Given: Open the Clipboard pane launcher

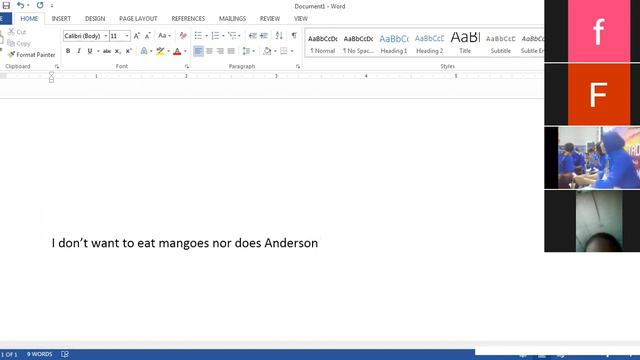Looking at the screenshot, I should pos(57,67).
